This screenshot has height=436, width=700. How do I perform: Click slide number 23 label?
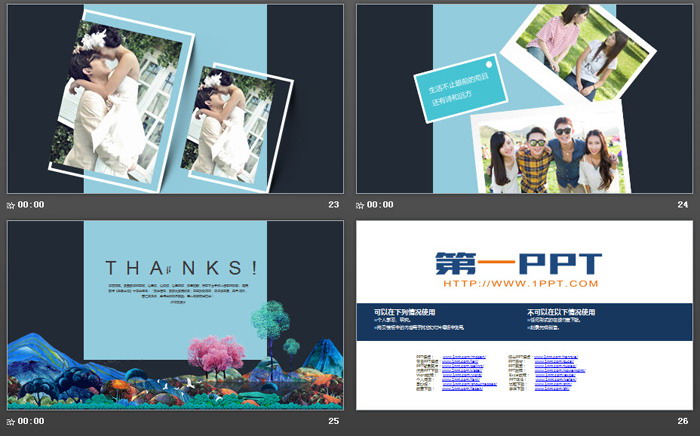click(334, 205)
